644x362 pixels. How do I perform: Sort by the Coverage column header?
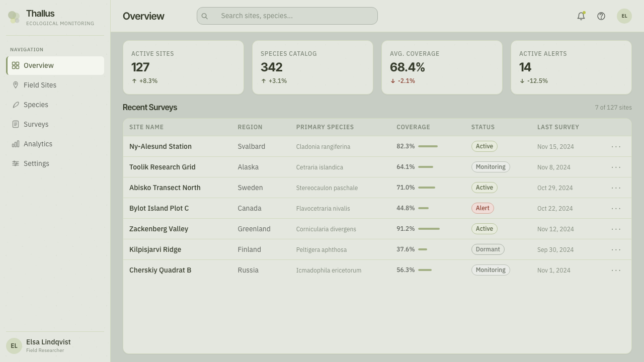[x=413, y=127]
